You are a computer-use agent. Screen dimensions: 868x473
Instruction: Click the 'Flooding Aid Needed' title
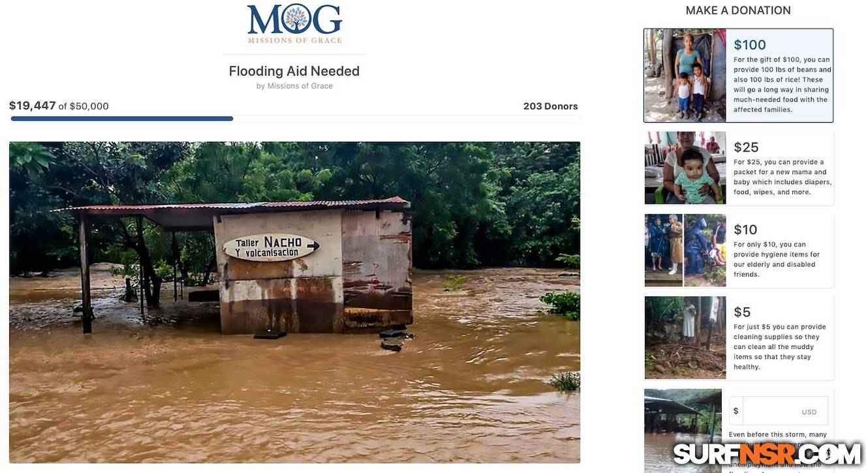tap(294, 71)
